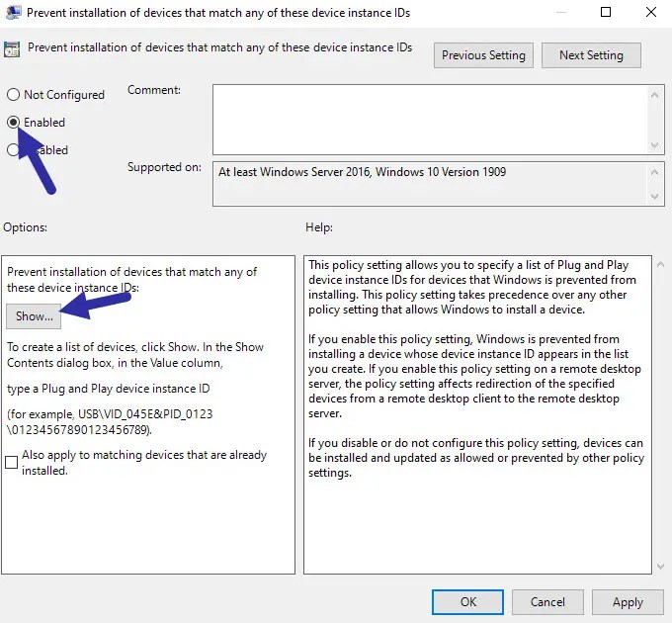Click the Supported on scroll-down arrow
672x623 pixels.
pos(654,197)
